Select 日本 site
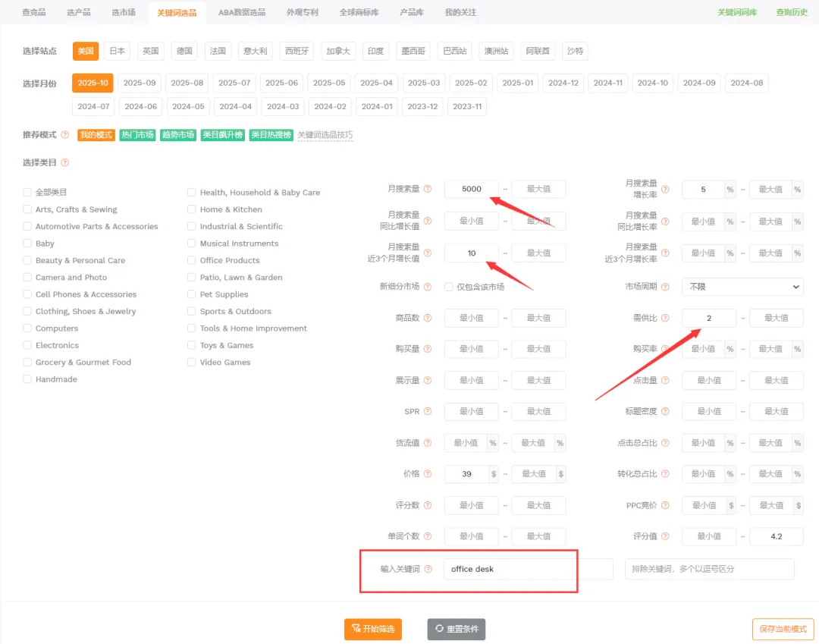819x644 pixels. tap(117, 51)
